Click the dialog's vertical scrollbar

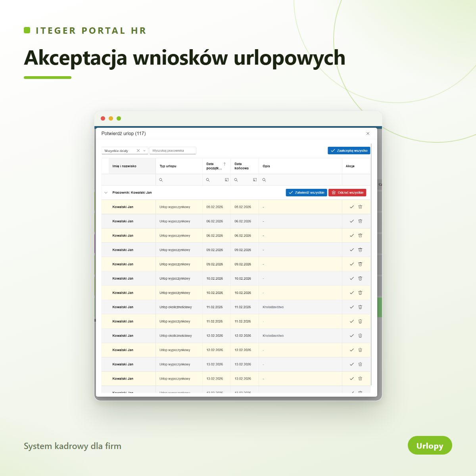click(x=371, y=264)
